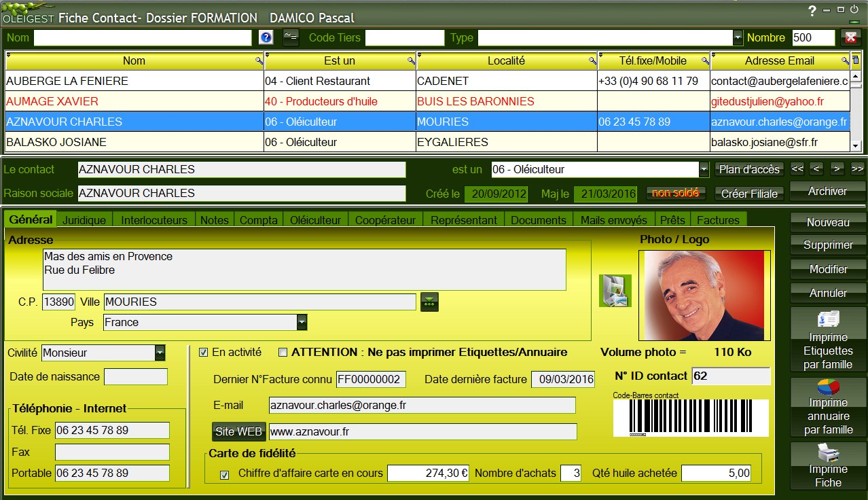
Task: Open the Prêts tab
Action: click(x=672, y=220)
